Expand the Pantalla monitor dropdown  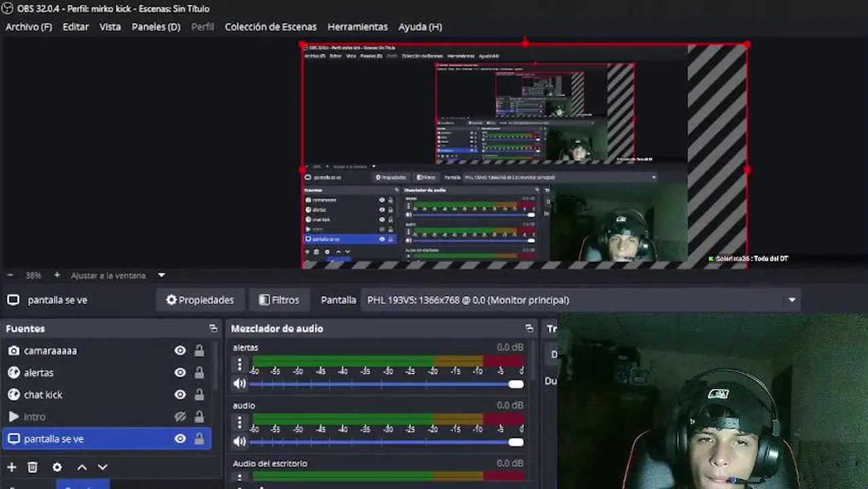pos(581,300)
